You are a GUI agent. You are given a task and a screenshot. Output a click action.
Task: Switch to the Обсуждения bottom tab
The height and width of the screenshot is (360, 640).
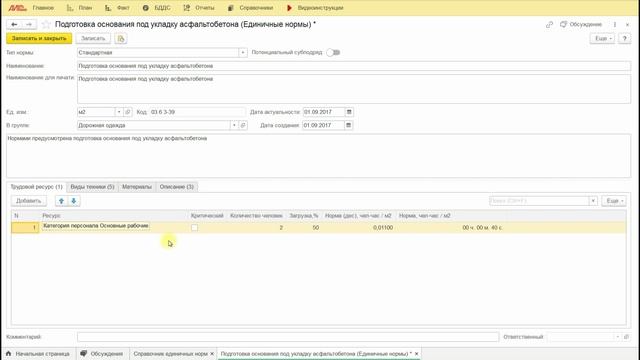pos(102,353)
